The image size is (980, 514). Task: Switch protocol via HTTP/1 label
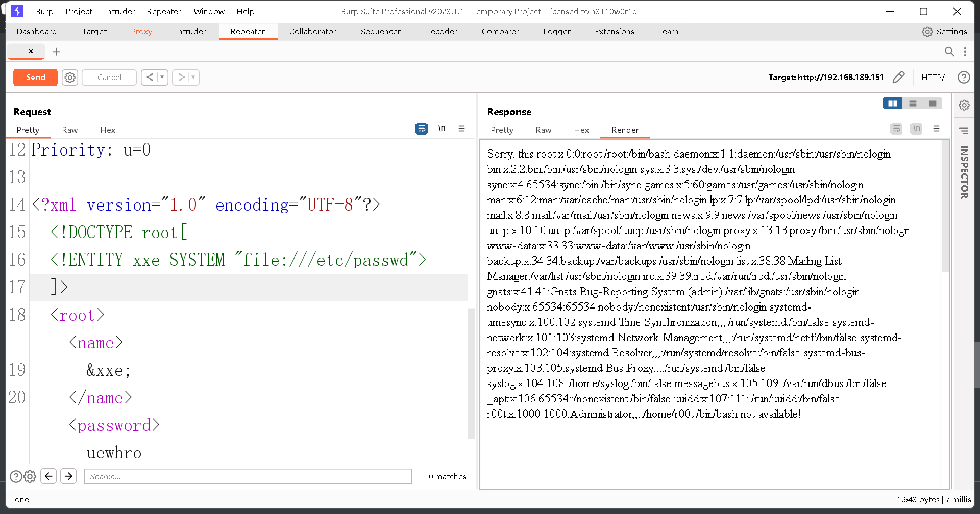(x=935, y=78)
